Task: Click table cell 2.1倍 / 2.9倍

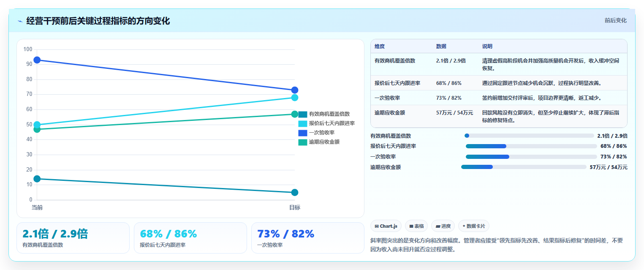Action: coord(451,60)
